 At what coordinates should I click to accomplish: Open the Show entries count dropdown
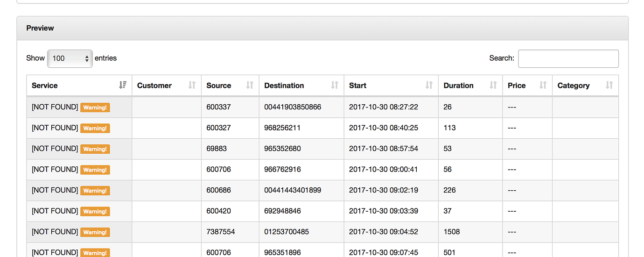click(x=70, y=58)
